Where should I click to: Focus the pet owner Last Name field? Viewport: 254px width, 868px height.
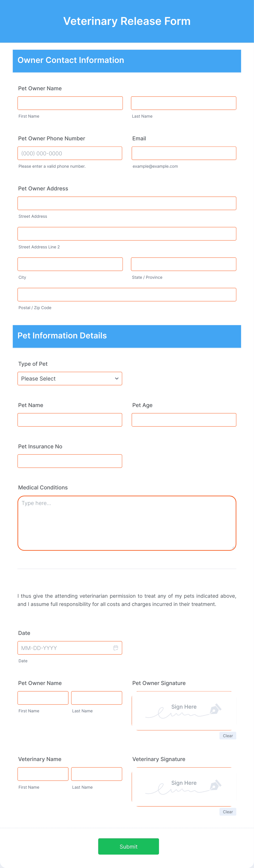184,103
